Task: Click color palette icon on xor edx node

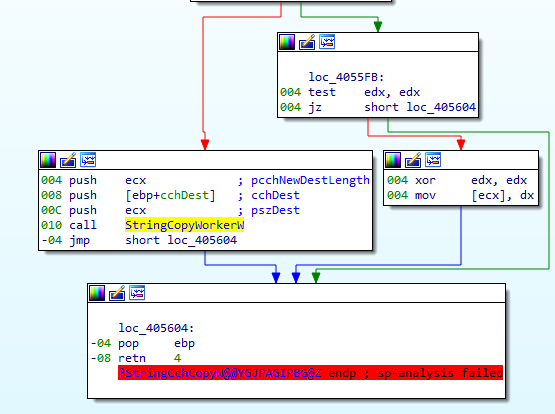Action: pyautogui.click(x=393, y=160)
